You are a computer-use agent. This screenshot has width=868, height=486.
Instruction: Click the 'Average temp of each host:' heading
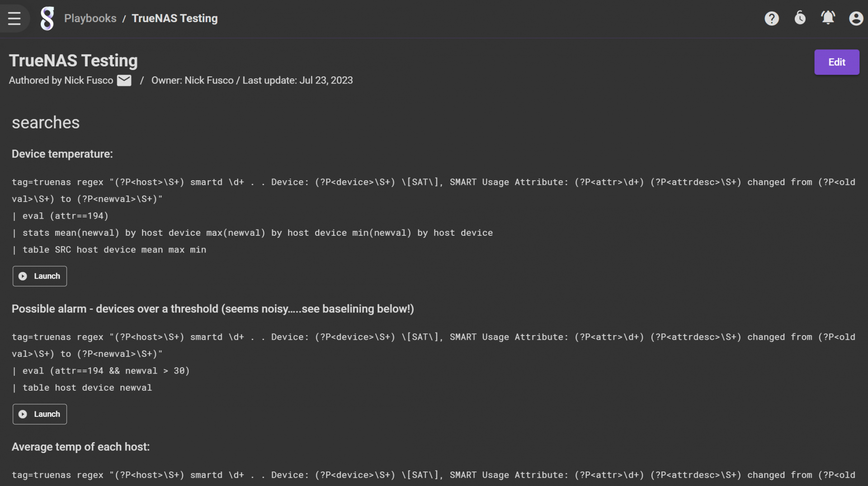(x=80, y=447)
